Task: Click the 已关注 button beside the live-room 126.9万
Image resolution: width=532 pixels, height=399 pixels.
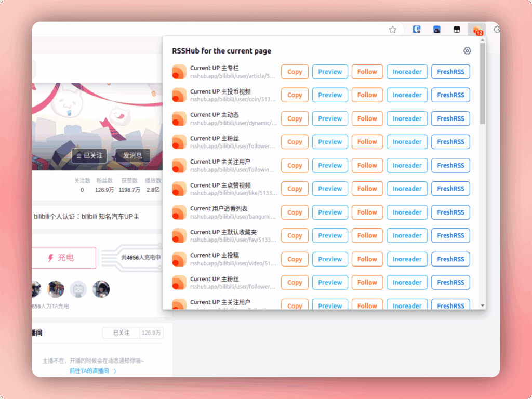Action: tap(122, 333)
